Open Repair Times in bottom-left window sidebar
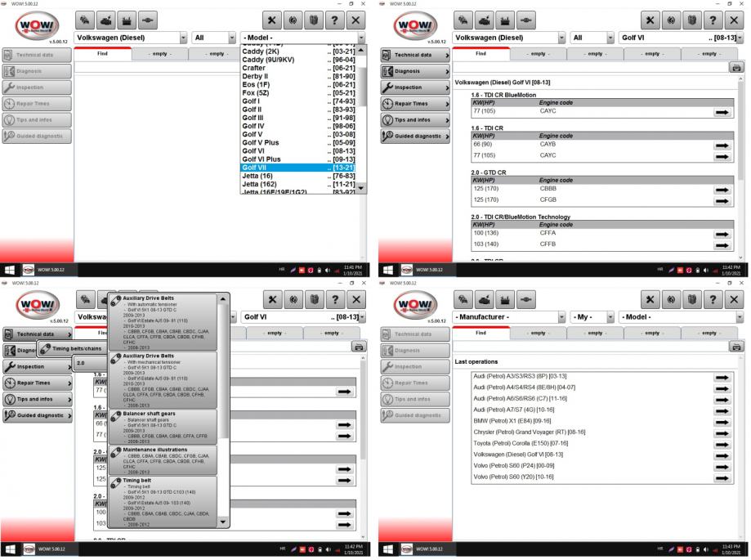This screenshot has width=751, height=560. [x=38, y=383]
